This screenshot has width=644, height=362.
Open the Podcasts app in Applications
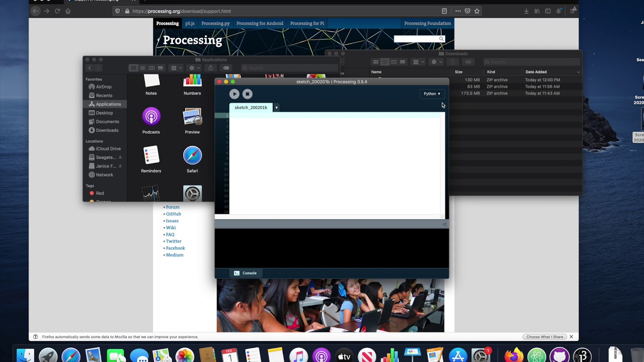[151, 121]
